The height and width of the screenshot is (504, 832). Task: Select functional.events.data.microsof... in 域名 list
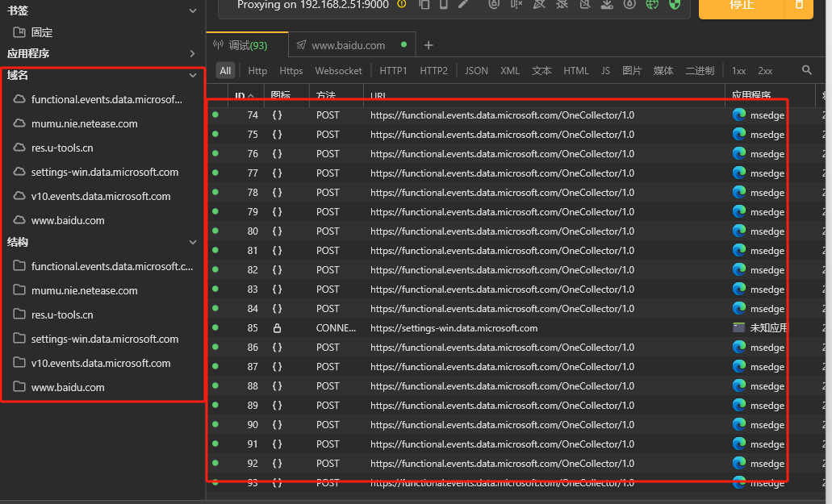[x=107, y=99]
